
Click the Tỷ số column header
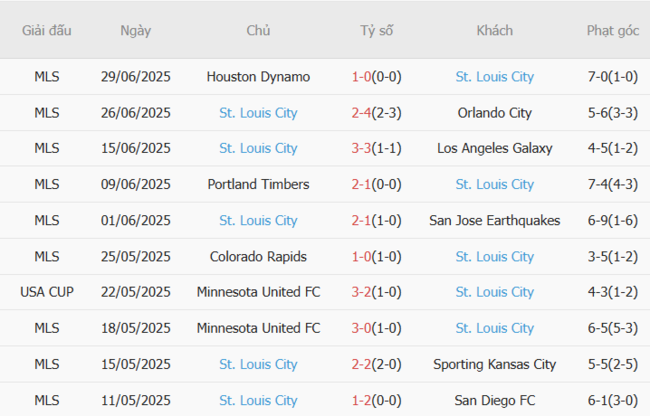point(376,30)
